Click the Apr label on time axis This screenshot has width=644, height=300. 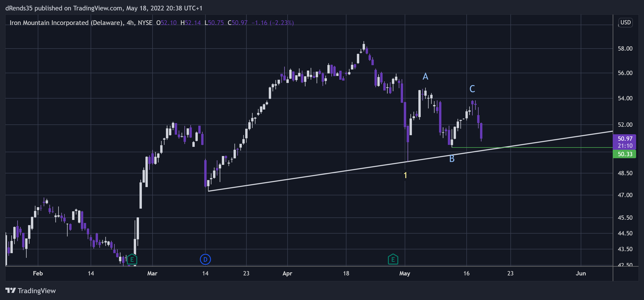[287, 273]
